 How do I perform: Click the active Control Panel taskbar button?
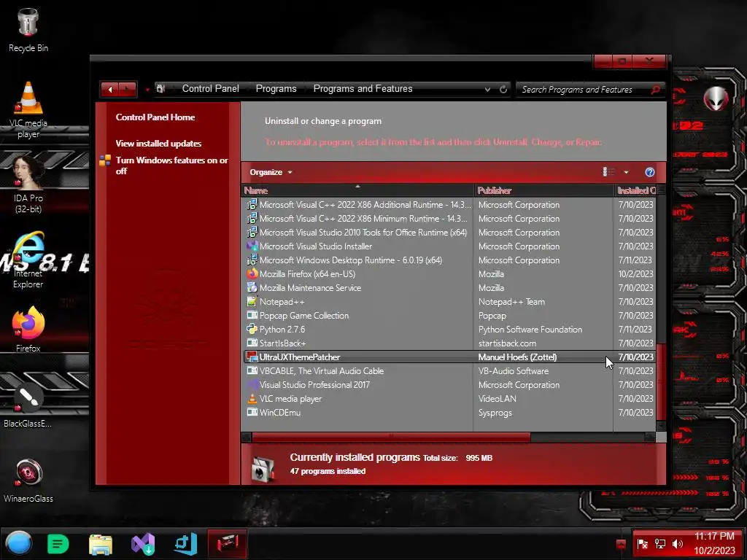pyautogui.click(x=228, y=544)
